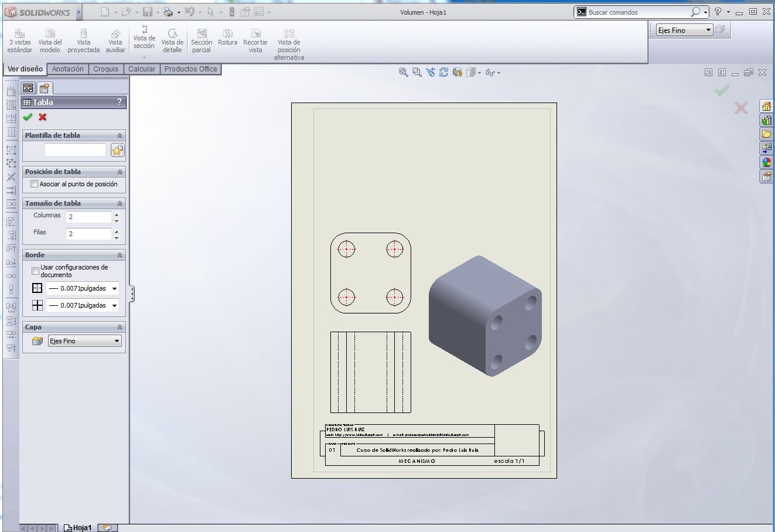Select the Hoja1 sheet tab
The width and height of the screenshot is (775, 532).
[x=78, y=527]
